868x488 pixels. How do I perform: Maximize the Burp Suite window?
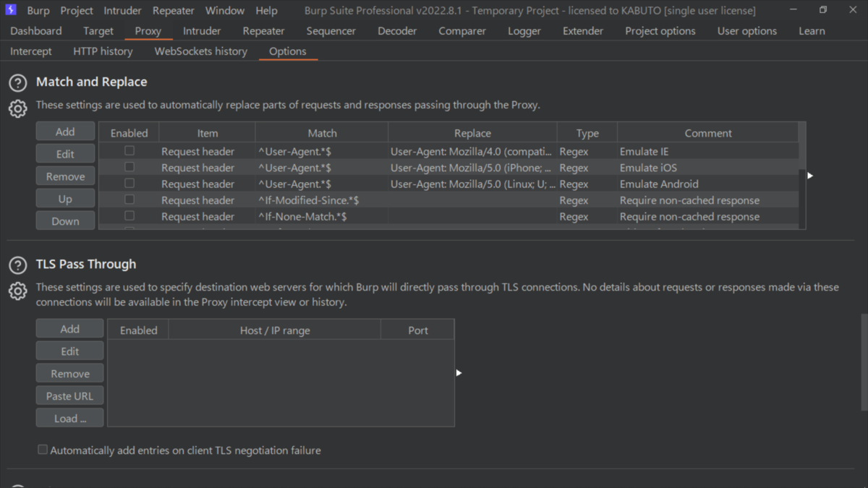(823, 10)
